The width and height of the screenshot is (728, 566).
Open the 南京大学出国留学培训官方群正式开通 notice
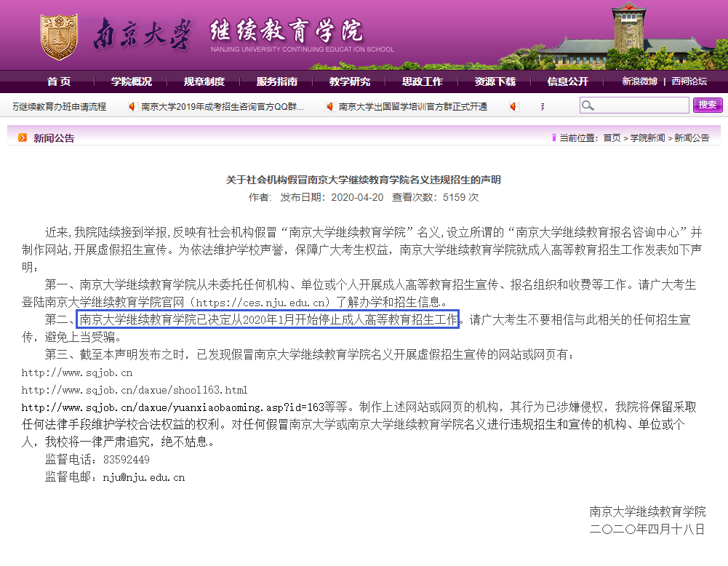[x=412, y=107]
